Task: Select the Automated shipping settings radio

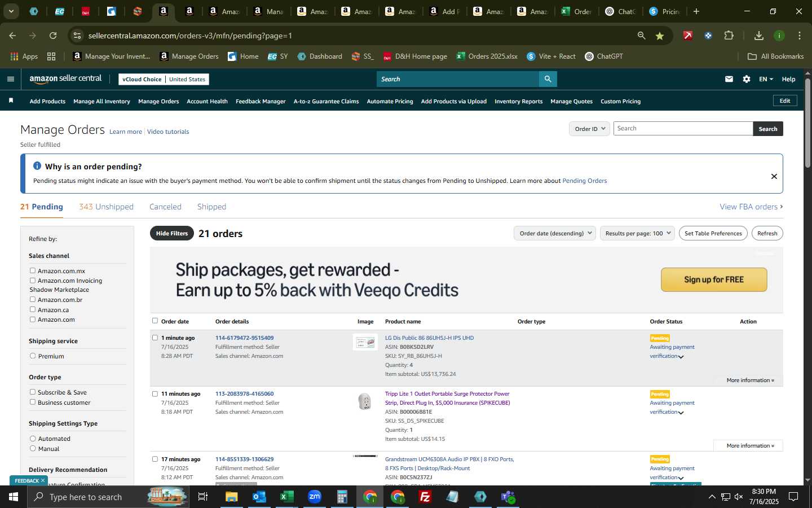Action: [33, 438]
